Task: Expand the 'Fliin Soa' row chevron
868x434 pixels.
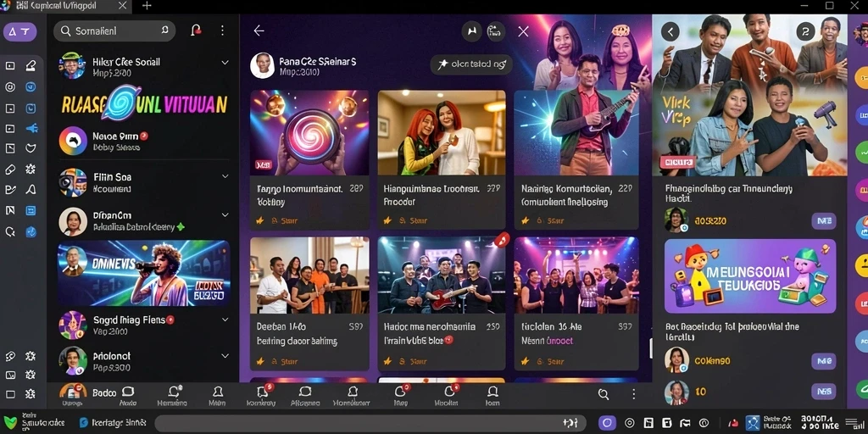Action: pyautogui.click(x=225, y=176)
